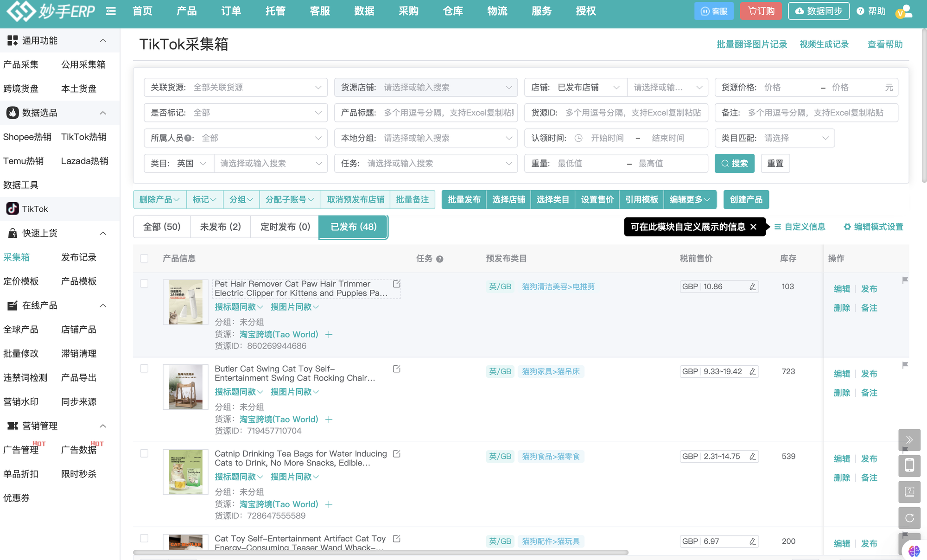
Task: Expand the 编辑更多 dropdown
Action: 690,199
